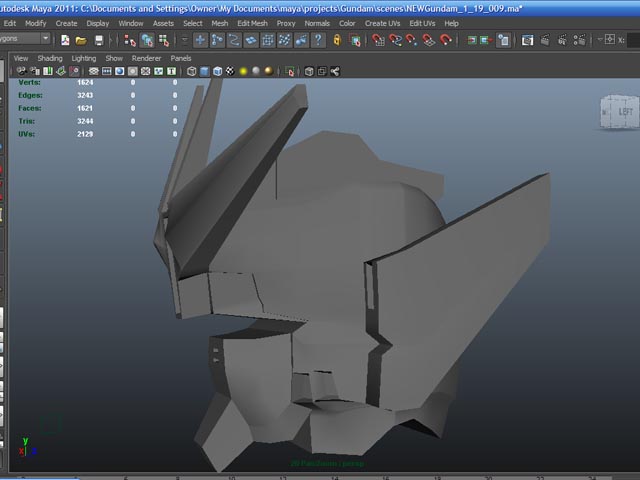Image resolution: width=640 pixels, height=480 pixels.
Task: Open the Proxy menu
Action: click(286, 23)
